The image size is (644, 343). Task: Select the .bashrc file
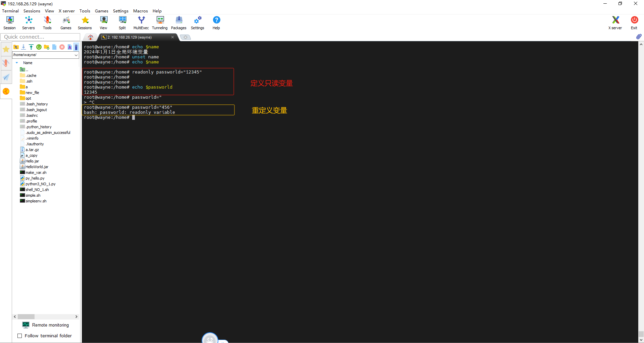pos(29,115)
